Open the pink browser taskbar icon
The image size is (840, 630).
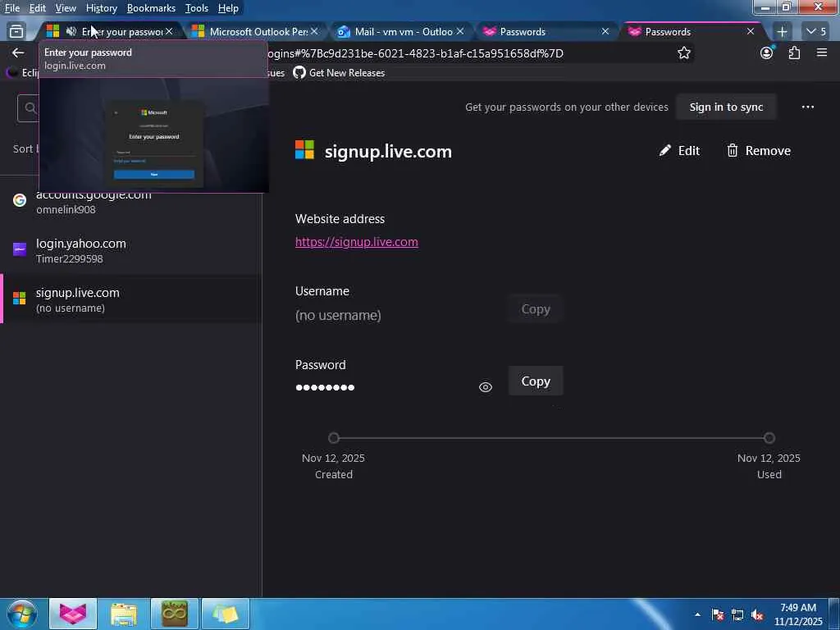point(73,614)
